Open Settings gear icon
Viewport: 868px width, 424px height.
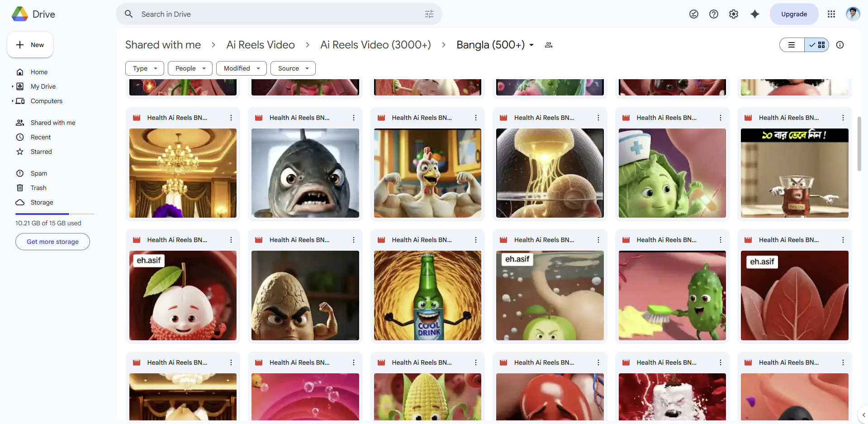733,14
